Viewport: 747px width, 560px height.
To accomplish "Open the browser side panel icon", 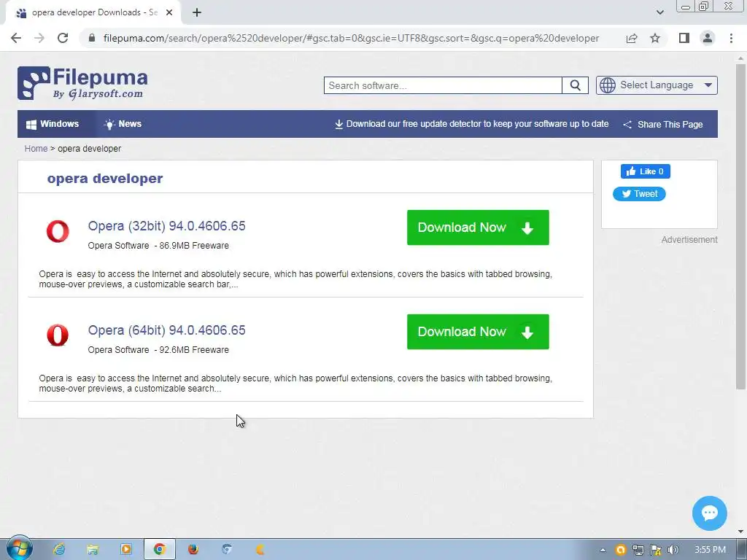I will (684, 38).
